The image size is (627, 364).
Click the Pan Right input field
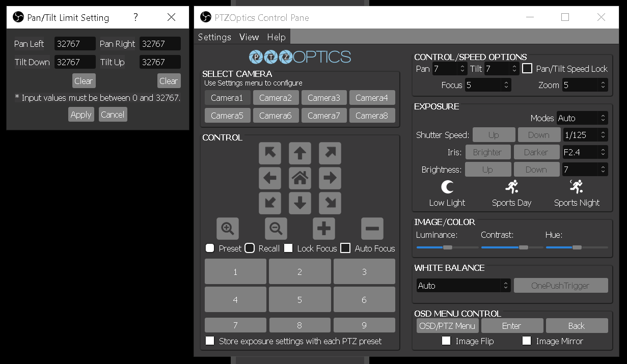coord(160,44)
